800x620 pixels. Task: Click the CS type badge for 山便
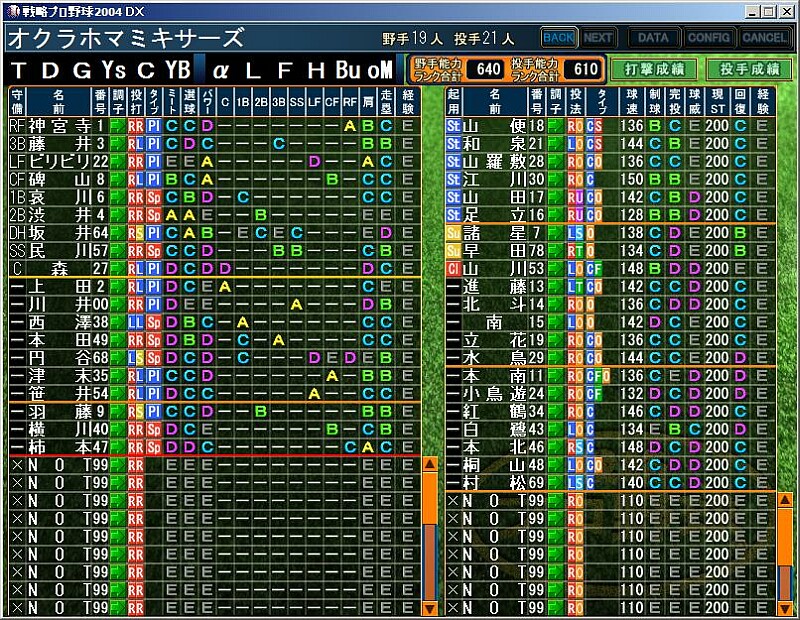[594, 126]
